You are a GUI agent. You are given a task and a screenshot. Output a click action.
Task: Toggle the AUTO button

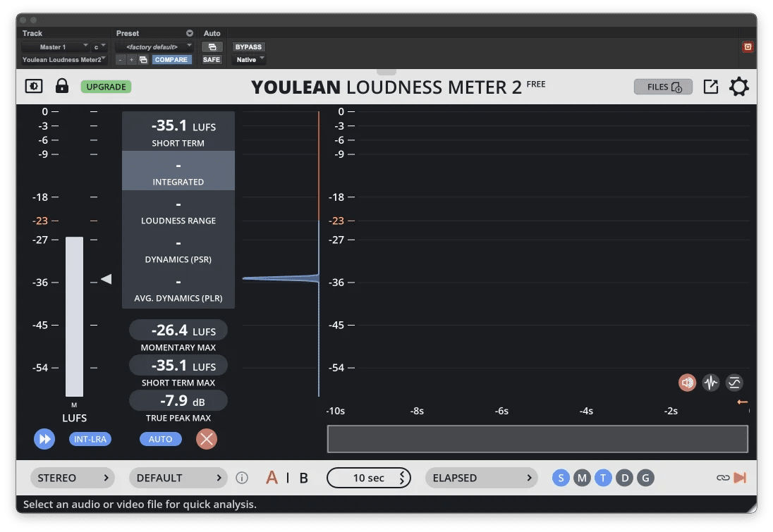pyautogui.click(x=161, y=439)
